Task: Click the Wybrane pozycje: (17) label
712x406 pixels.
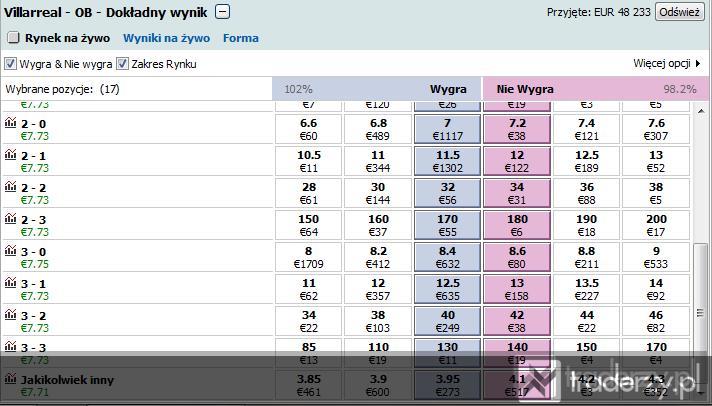Action: (x=62, y=89)
